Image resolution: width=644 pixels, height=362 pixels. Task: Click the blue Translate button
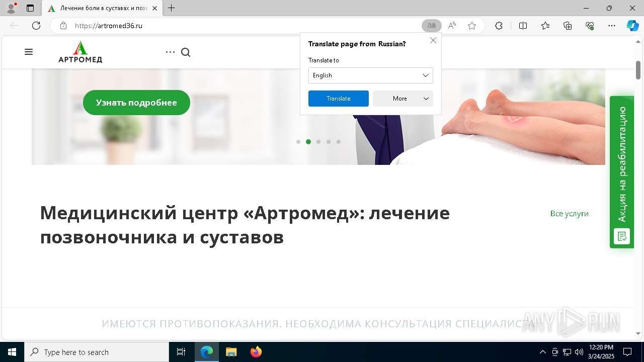pyautogui.click(x=339, y=99)
